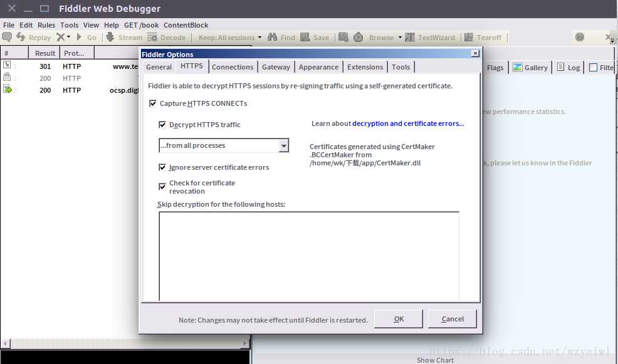The width and height of the screenshot is (618, 364).
Task: Open the Tools menu
Action: 70,25
